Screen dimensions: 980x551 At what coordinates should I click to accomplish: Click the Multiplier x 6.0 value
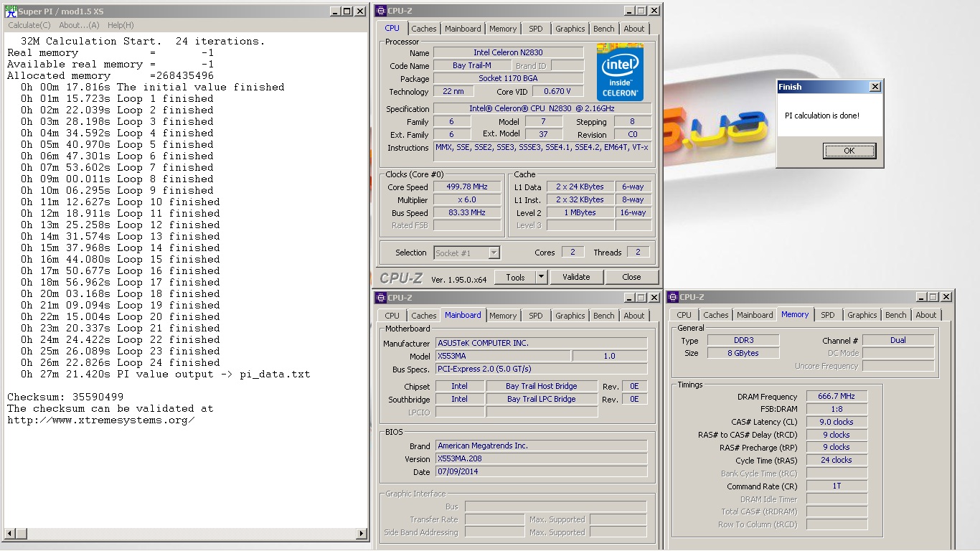[x=466, y=199]
